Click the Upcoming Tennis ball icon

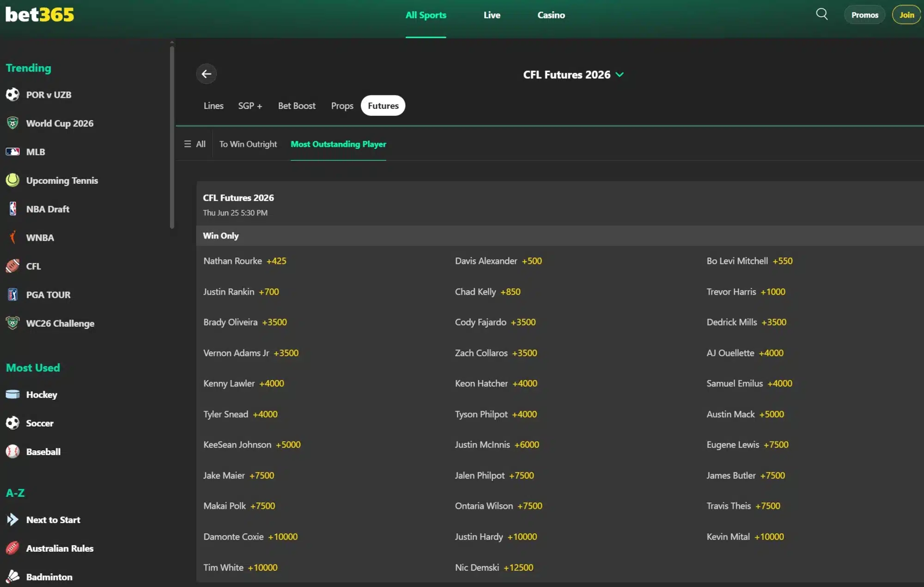pyautogui.click(x=12, y=180)
